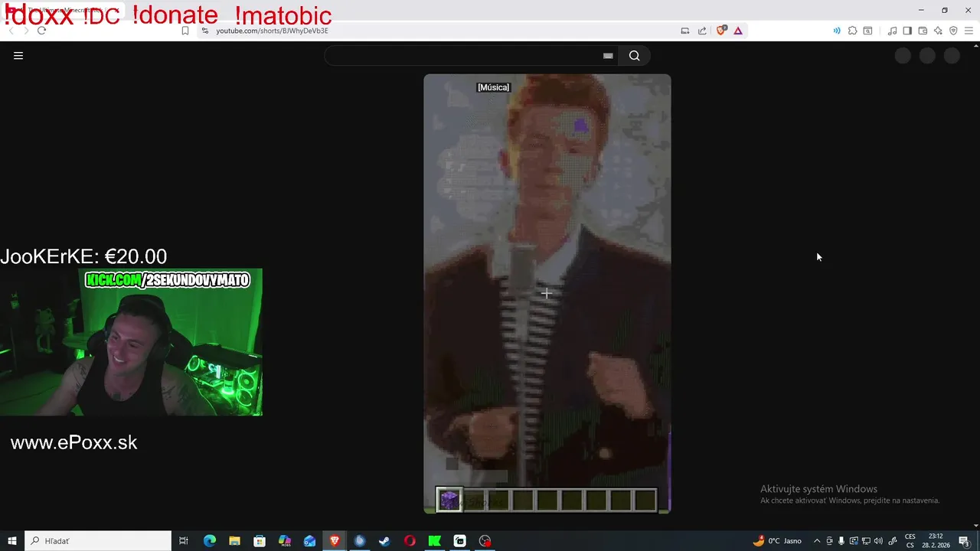
Task: Share the page via the share icon
Action: click(702, 31)
